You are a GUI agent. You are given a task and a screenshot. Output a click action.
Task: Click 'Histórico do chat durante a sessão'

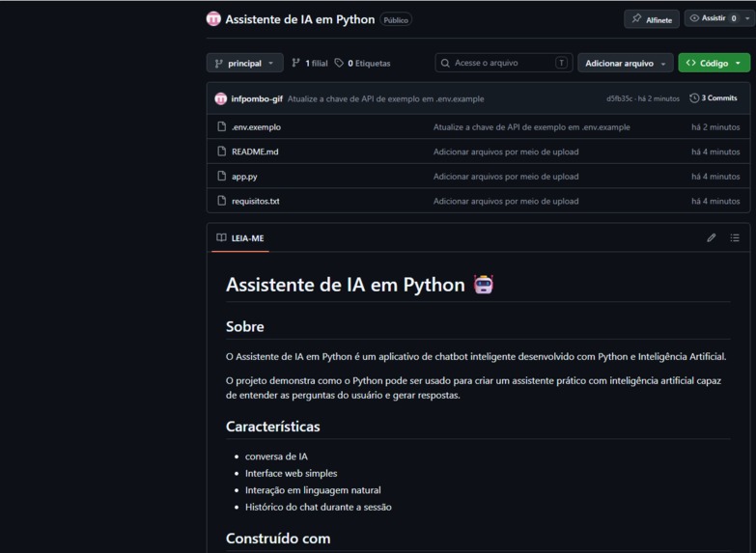[319, 508]
